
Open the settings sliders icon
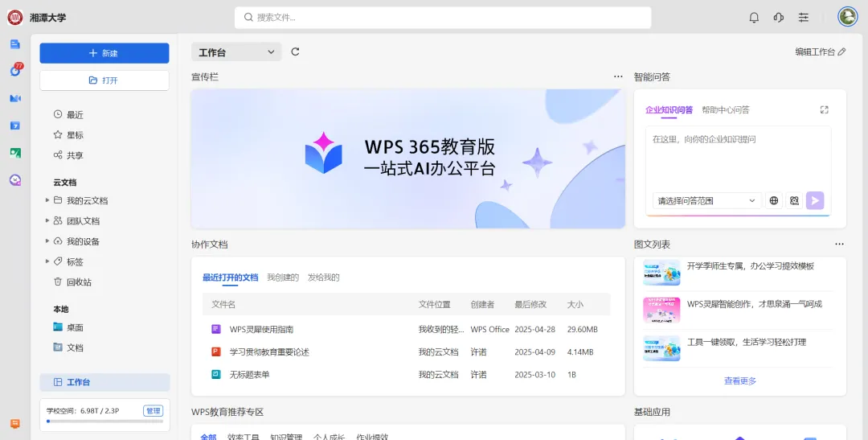pyautogui.click(x=803, y=18)
